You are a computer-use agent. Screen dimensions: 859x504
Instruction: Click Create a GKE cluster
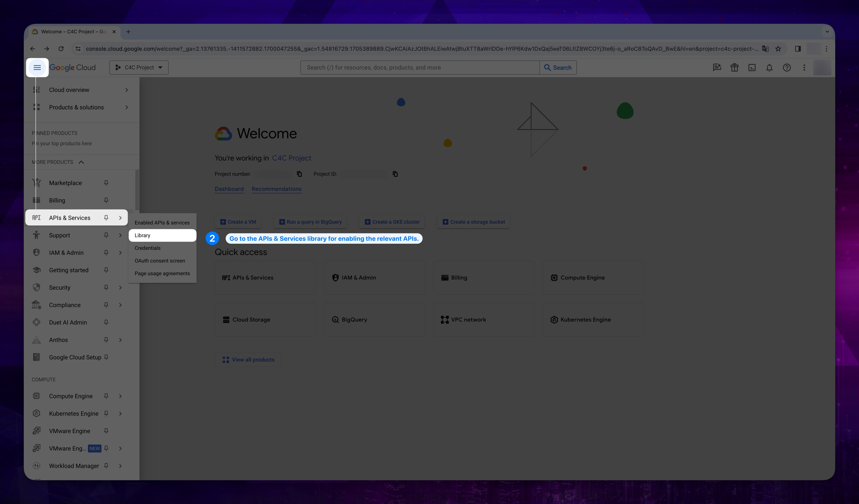(x=392, y=222)
